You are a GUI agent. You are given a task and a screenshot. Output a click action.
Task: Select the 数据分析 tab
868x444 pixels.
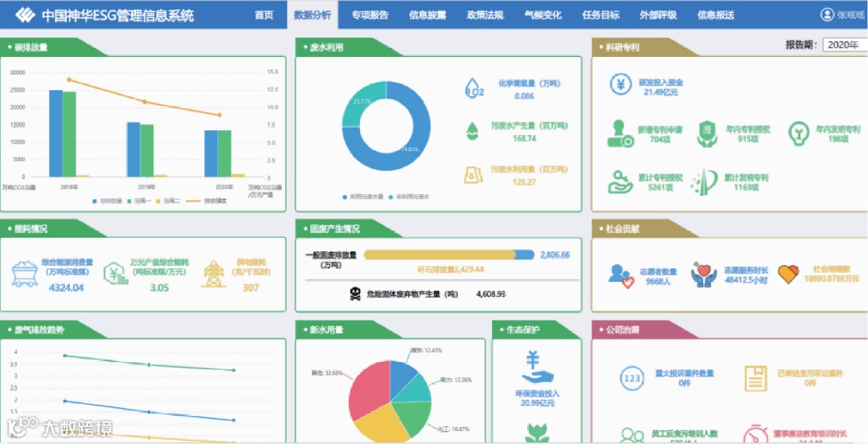click(312, 15)
